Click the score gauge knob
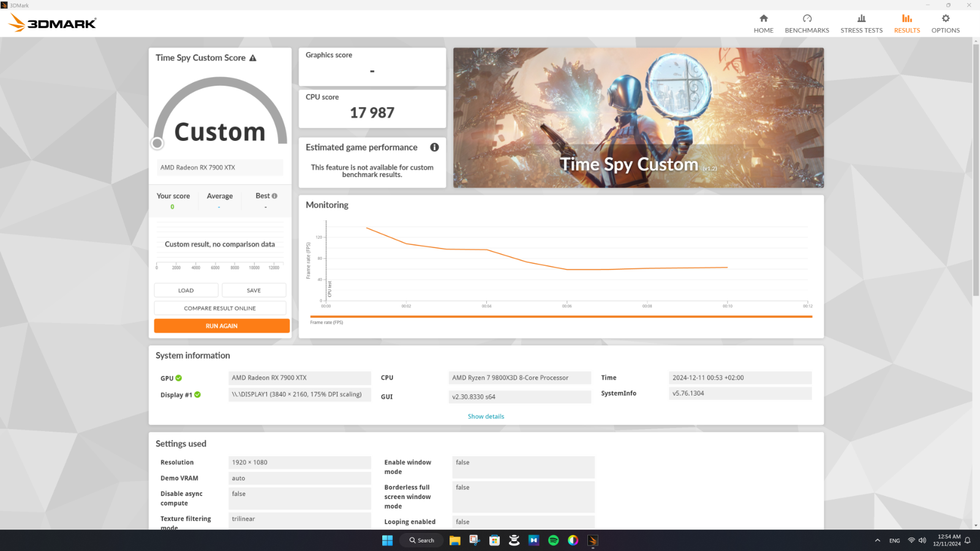The height and width of the screenshot is (551, 980). click(x=157, y=143)
